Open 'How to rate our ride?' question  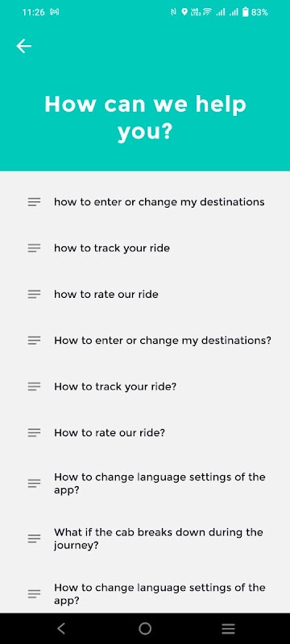pos(145,432)
